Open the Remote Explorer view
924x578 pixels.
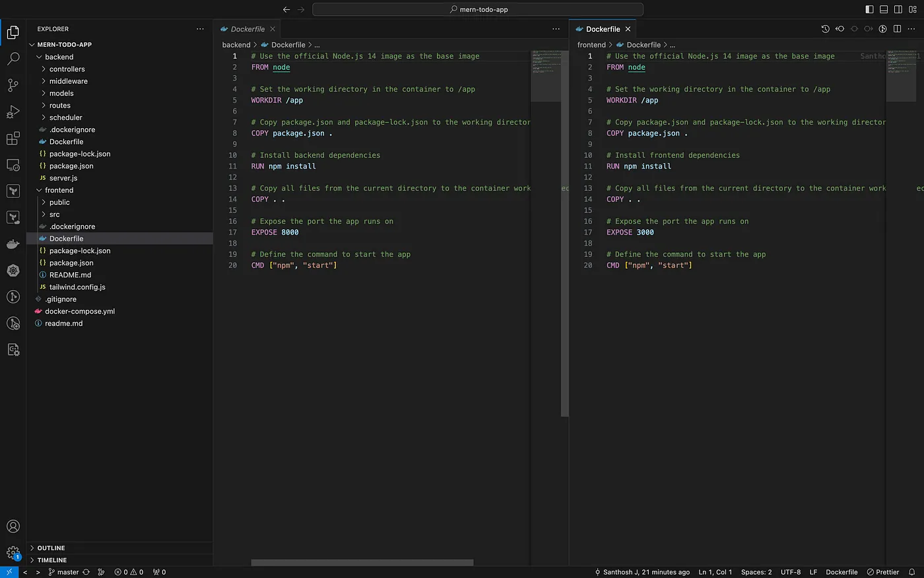tap(13, 164)
